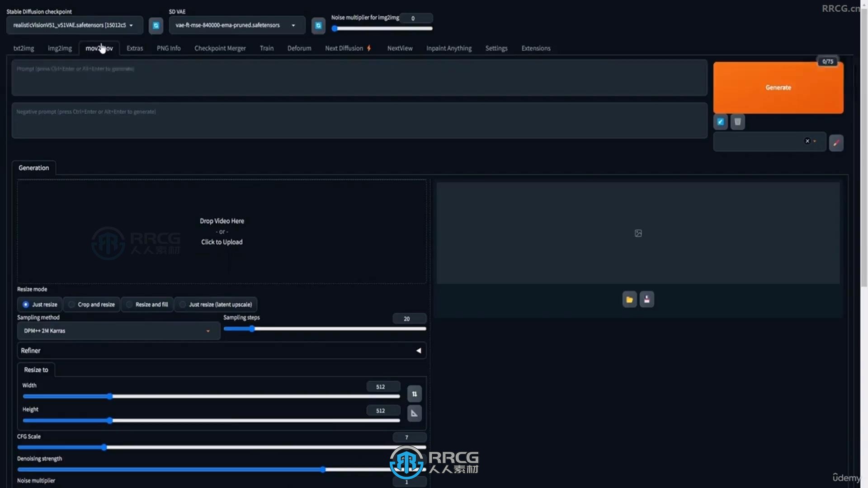Click the Sampling steps value field

pos(409,319)
